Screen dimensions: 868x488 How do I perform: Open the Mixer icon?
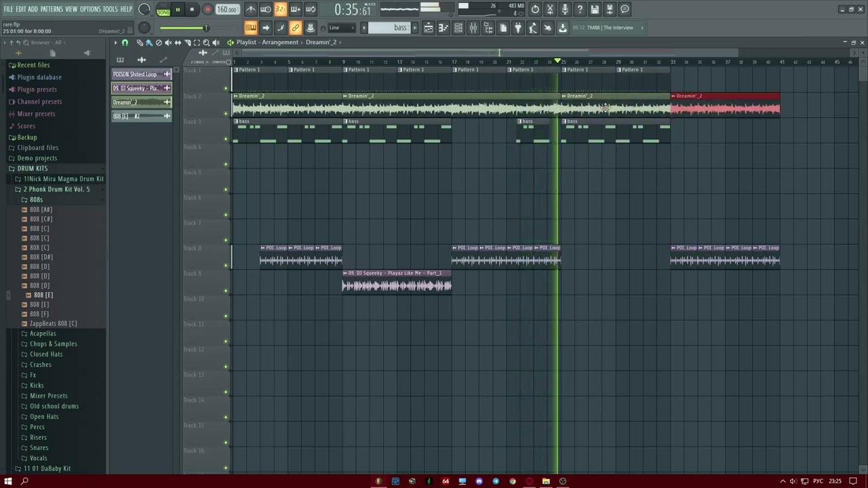coord(473,28)
